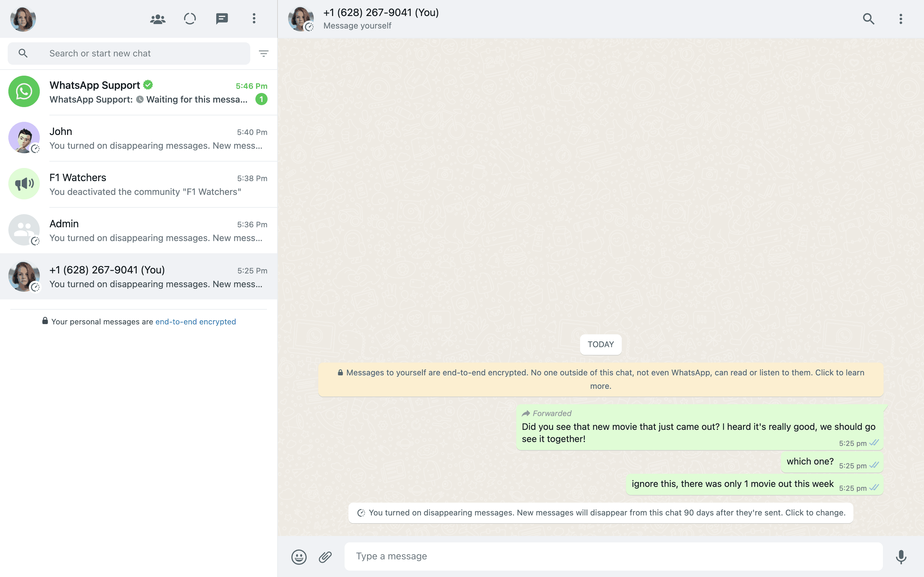Open the emoji picker
The width and height of the screenshot is (924, 577).
pos(299,557)
